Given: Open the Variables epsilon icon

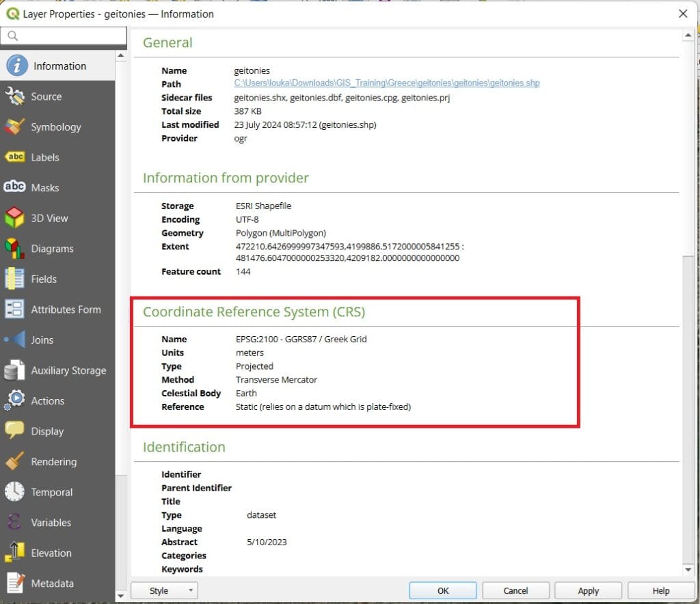Looking at the screenshot, I should click(x=14, y=522).
